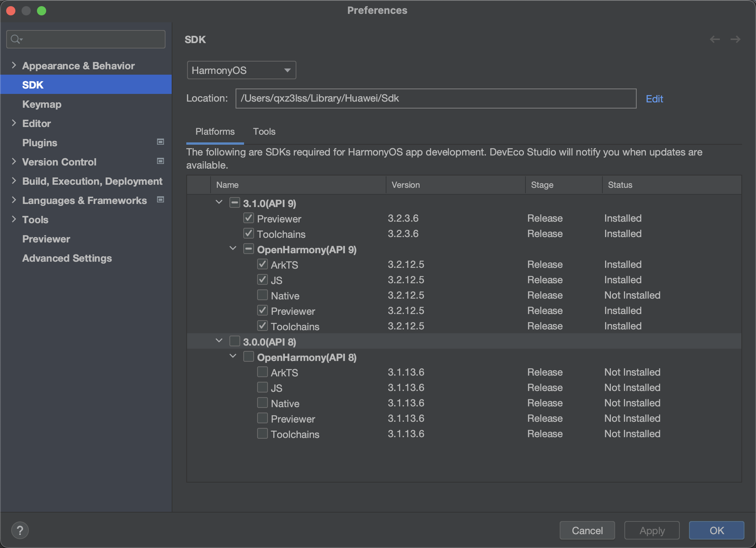This screenshot has height=548, width=756.
Task: Focus the preferences search field
Action: [86, 39]
